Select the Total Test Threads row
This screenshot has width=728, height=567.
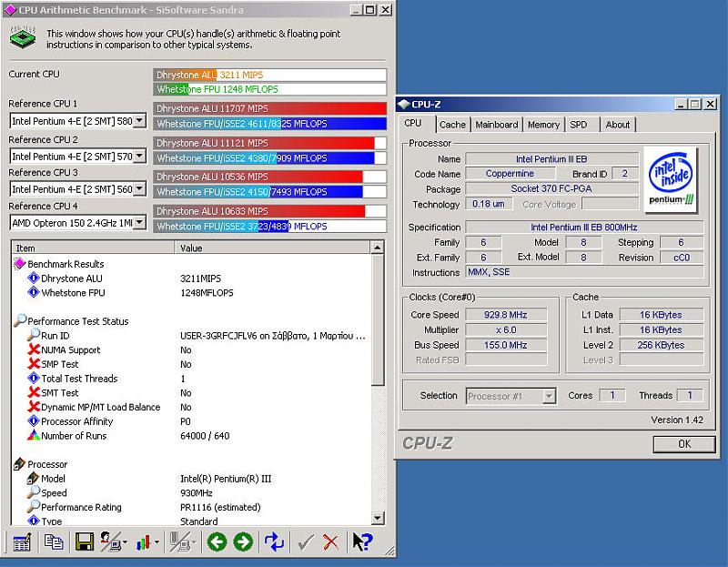192,379
